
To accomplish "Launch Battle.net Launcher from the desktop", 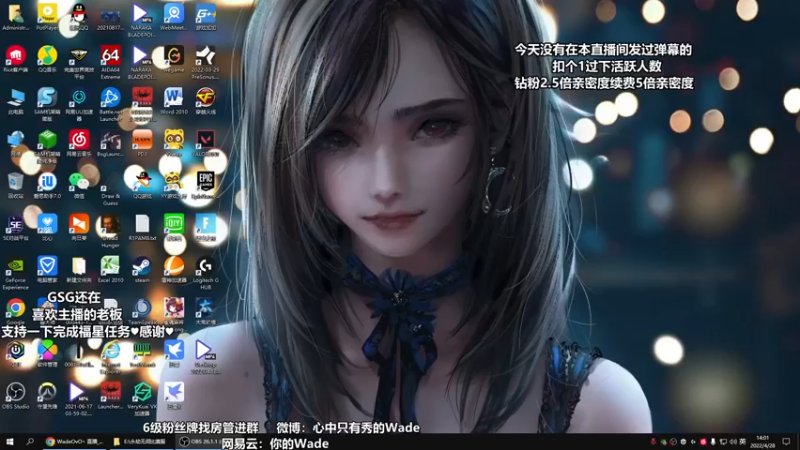I will 110,104.
